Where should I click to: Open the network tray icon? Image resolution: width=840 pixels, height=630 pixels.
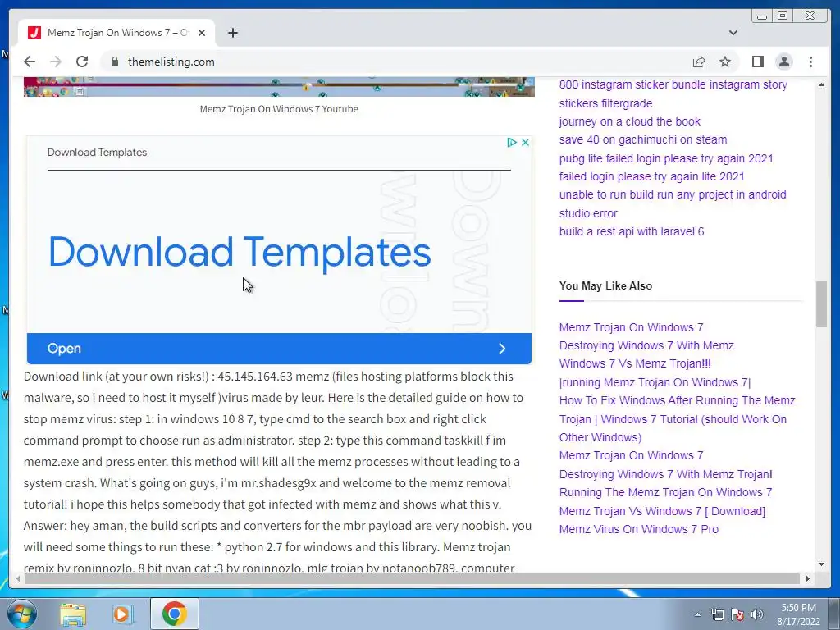pyautogui.click(x=717, y=615)
